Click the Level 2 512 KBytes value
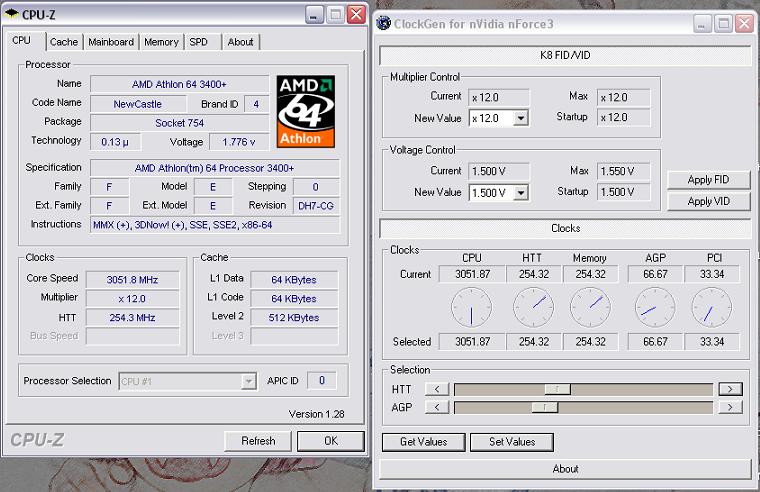The width and height of the screenshot is (760, 492). [294, 317]
